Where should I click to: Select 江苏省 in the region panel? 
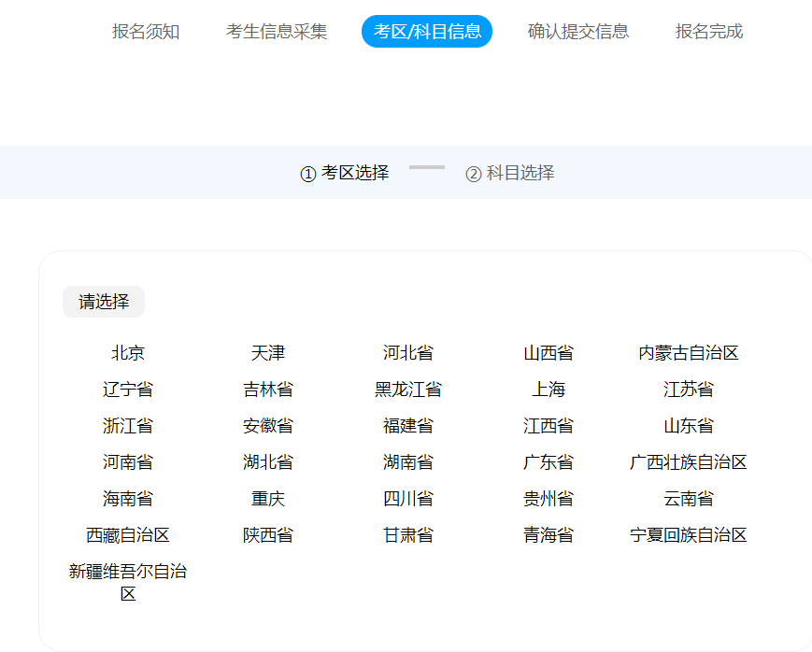[x=689, y=389]
